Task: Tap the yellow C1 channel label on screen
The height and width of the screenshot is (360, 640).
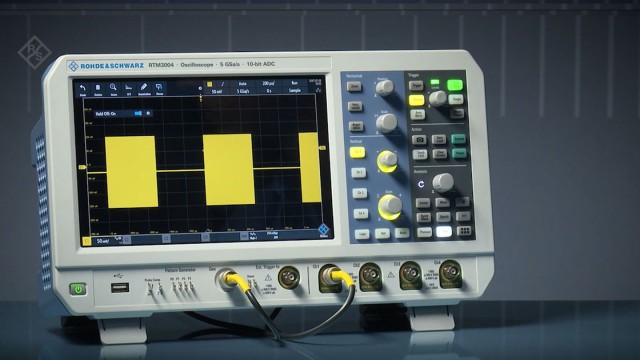Action: pos(87,241)
